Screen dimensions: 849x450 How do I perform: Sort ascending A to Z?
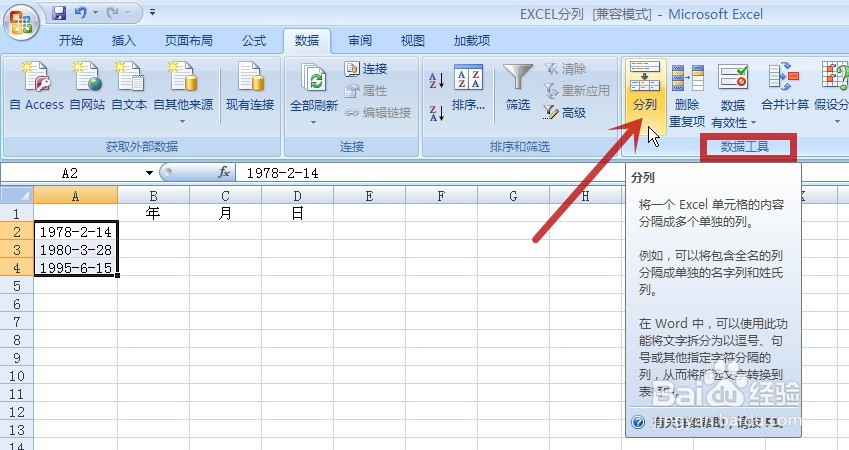click(436, 80)
